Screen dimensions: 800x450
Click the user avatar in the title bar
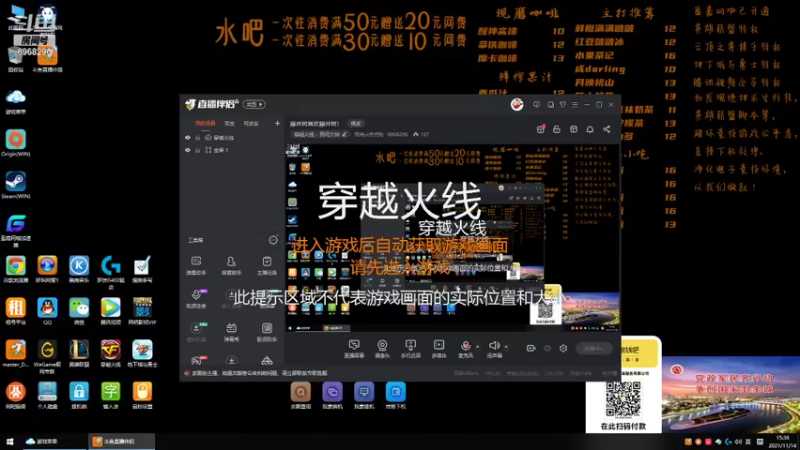(517, 104)
